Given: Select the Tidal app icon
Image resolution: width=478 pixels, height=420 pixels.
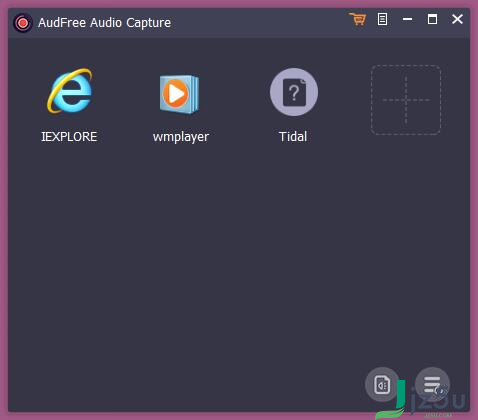Looking at the screenshot, I should 294,92.
